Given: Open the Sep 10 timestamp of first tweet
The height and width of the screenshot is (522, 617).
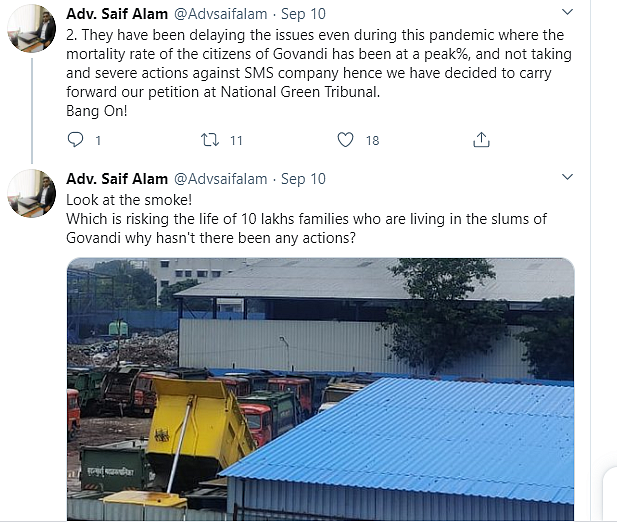Looking at the screenshot, I should coord(303,13).
